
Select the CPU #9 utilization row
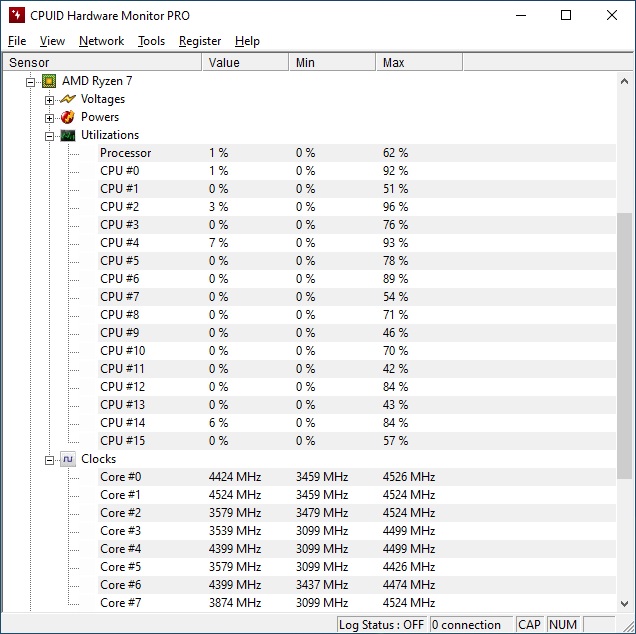(357, 333)
